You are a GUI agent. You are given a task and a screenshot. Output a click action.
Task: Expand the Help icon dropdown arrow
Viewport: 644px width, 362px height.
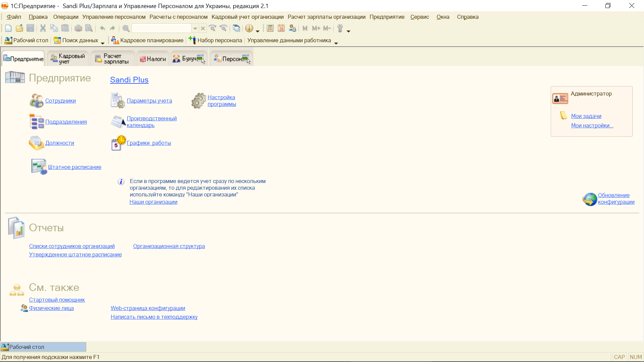258,31
